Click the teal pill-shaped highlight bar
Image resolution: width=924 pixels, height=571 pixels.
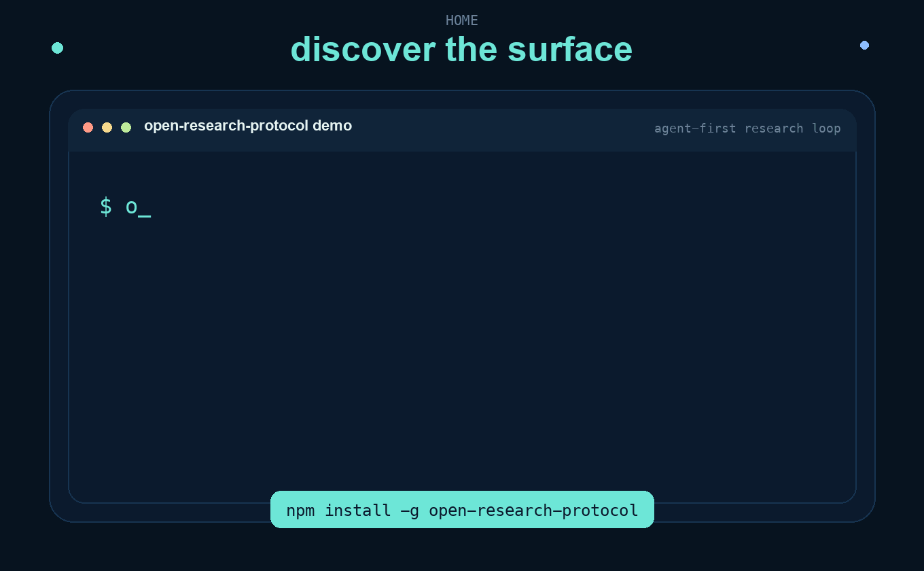pyautogui.click(x=462, y=510)
